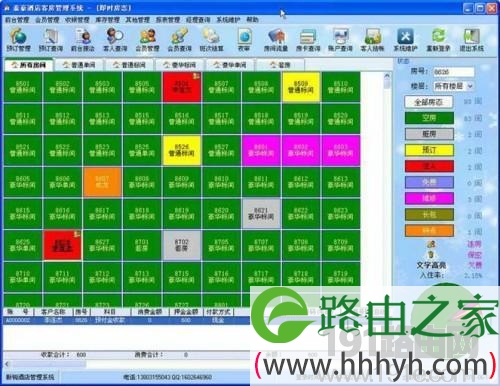
Task: Select the magenta 维修 status swatch
Action: pos(429,198)
